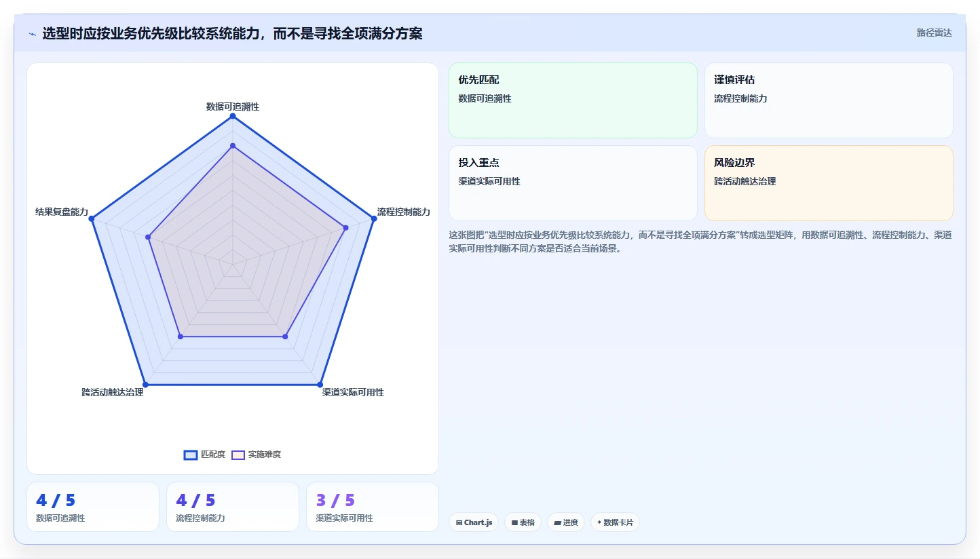Click 跨活动触达治理 text inside 风险边界 card

(x=745, y=181)
